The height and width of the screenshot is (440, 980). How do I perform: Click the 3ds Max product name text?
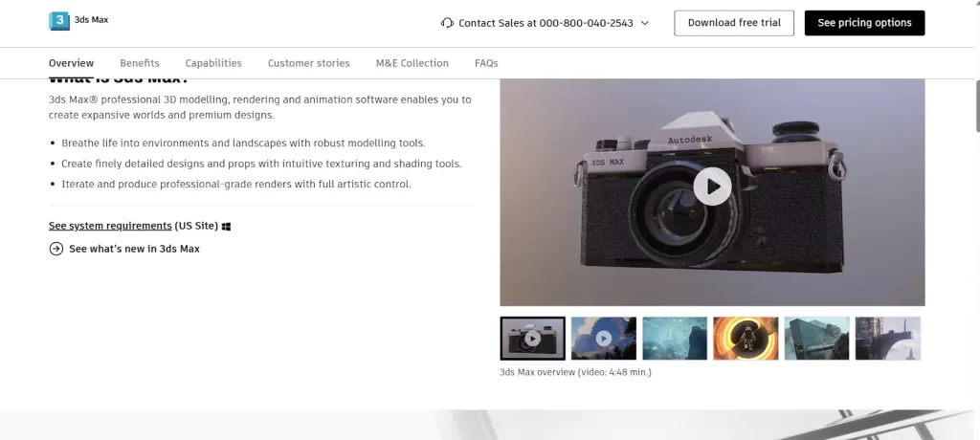tap(91, 20)
